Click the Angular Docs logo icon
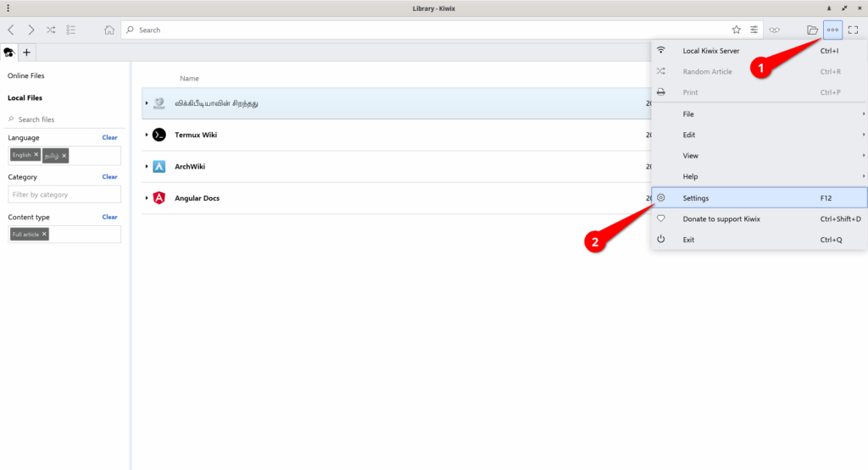The image size is (868, 470). point(159,198)
